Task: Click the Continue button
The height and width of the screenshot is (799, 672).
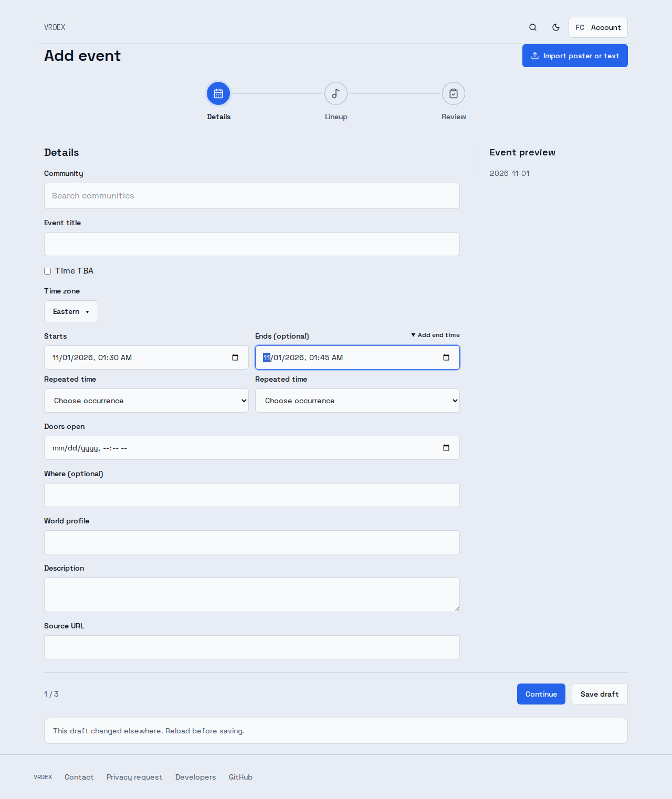Action: (x=541, y=694)
